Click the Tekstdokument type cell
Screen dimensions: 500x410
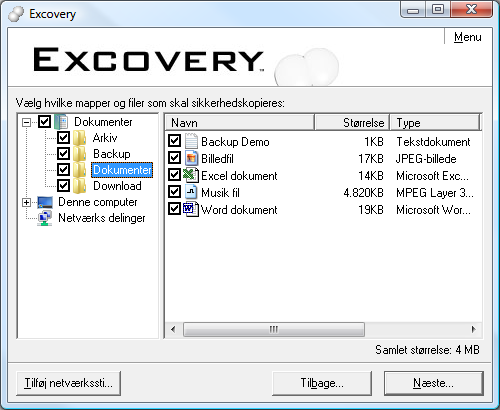433,142
